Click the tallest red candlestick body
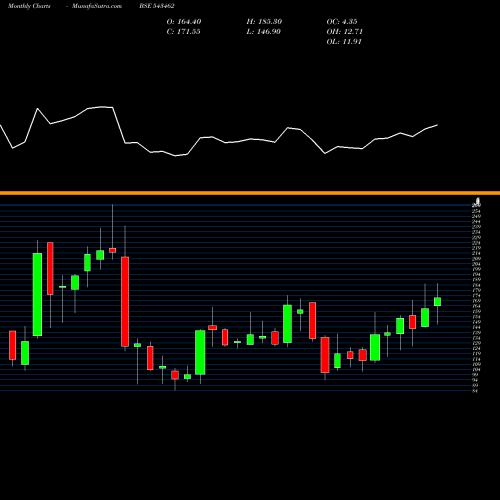Viewport: 500px width, 500px height. pos(125,302)
